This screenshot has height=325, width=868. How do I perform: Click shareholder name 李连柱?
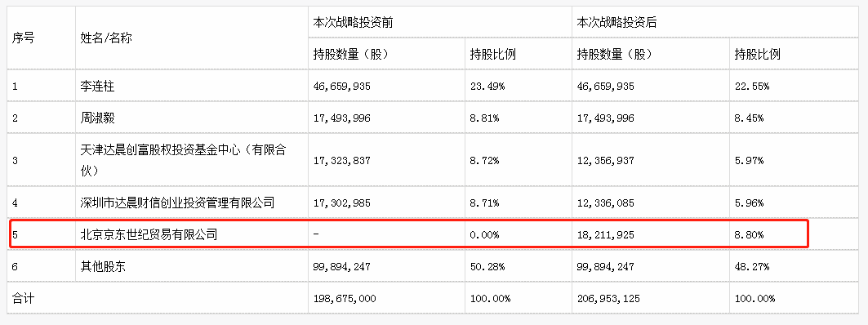[x=97, y=87]
